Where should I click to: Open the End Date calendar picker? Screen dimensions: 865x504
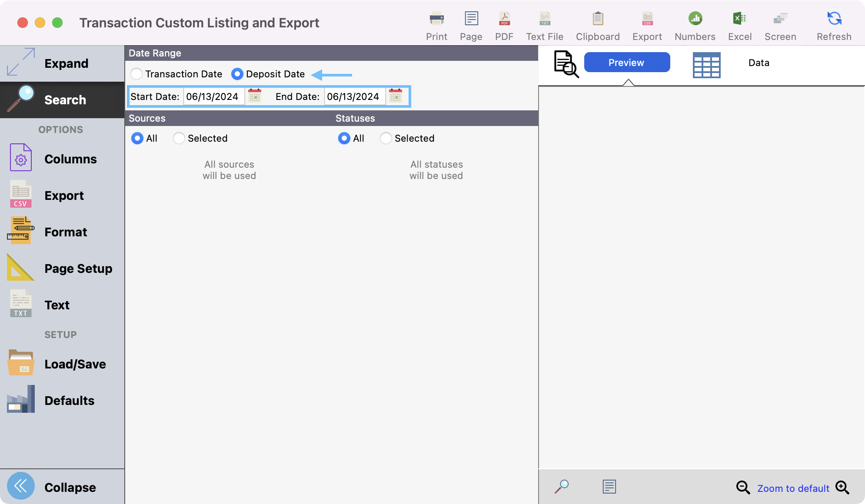tap(396, 96)
